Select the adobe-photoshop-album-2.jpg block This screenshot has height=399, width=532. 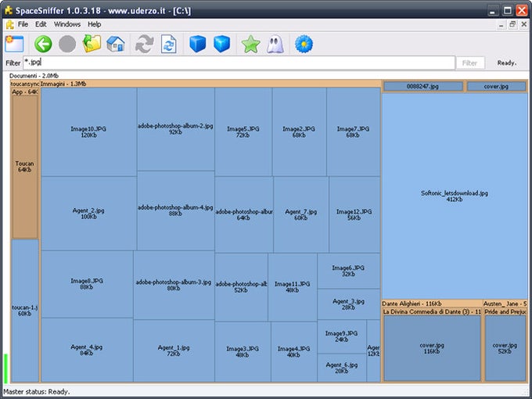[175, 129]
